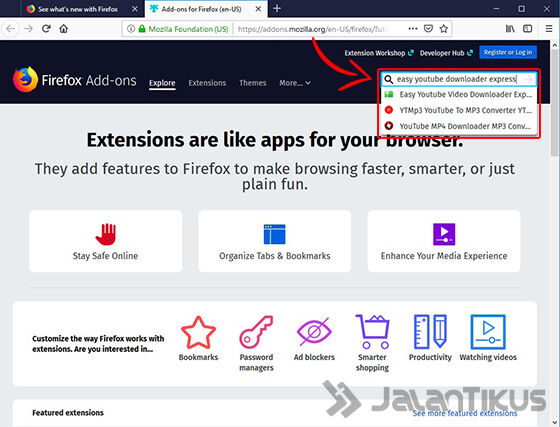Open the Ad blockers eye icon
This screenshot has width=560, height=427.
click(x=314, y=332)
